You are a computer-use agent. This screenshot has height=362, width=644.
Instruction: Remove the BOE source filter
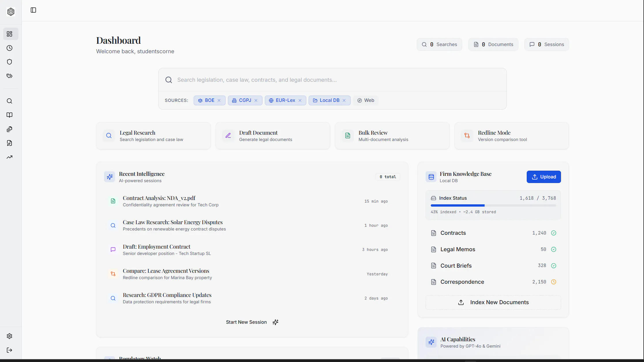219,100
